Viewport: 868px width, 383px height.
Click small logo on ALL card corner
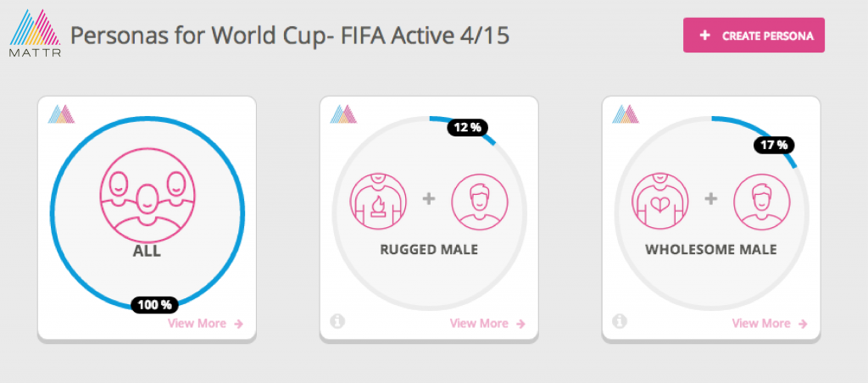click(x=62, y=114)
